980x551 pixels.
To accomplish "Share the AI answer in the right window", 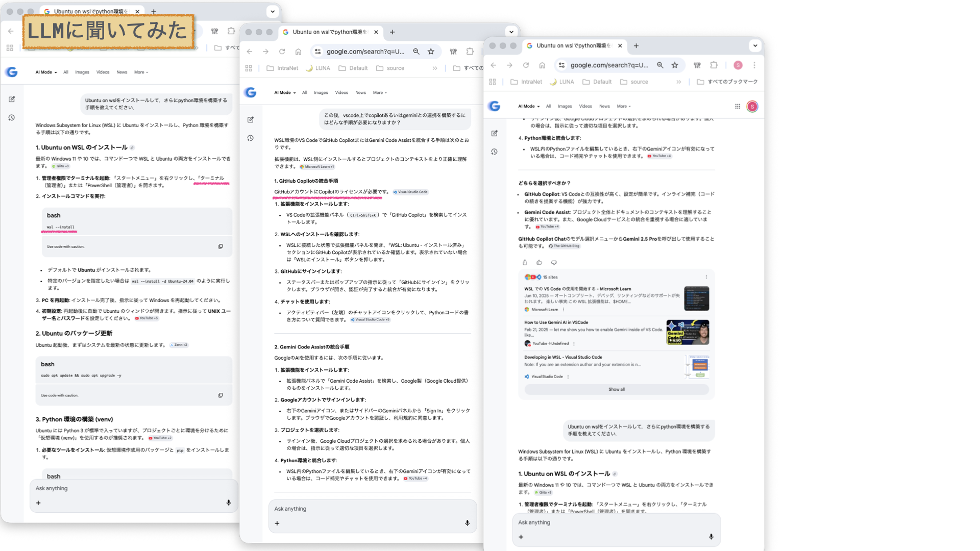I will [x=525, y=262].
